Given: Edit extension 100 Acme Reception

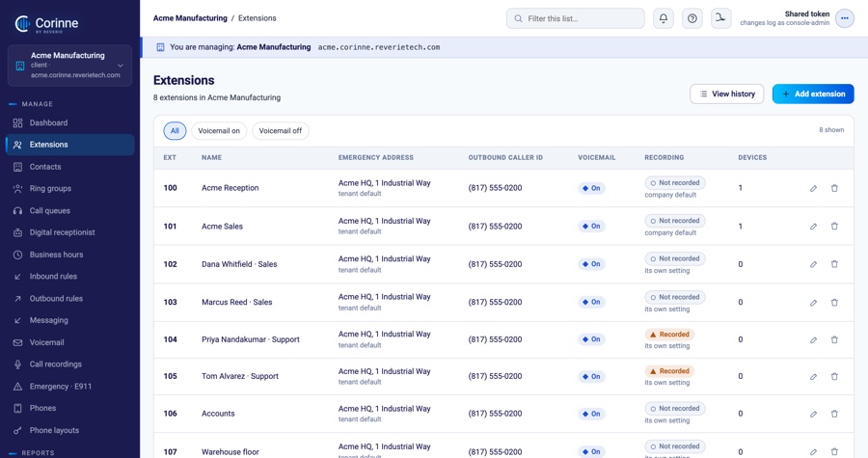Looking at the screenshot, I should tap(813, 189).
